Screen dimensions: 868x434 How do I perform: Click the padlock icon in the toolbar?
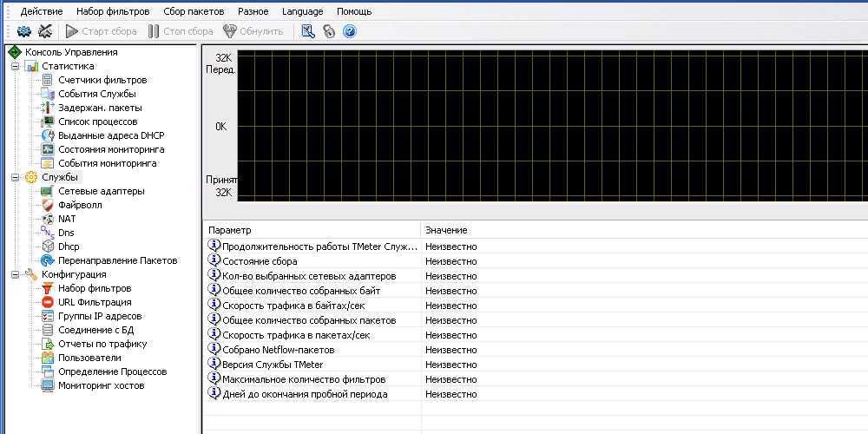click(329, 31)
